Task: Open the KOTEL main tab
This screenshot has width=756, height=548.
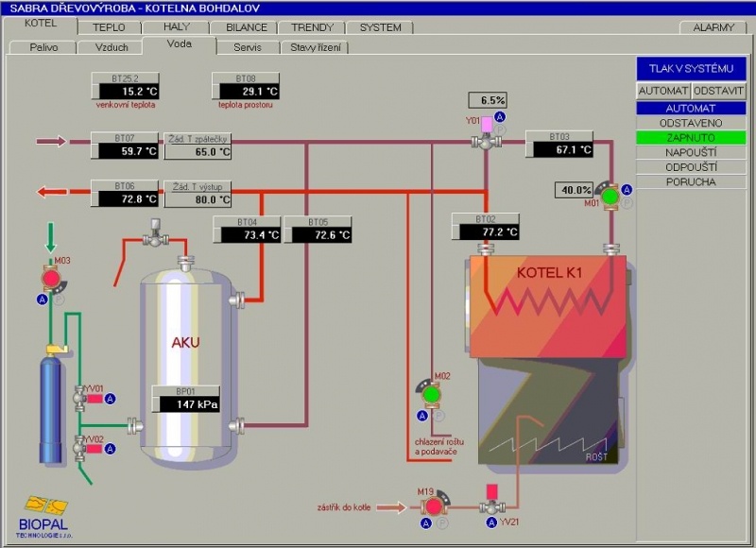Action: coord(41,24)
